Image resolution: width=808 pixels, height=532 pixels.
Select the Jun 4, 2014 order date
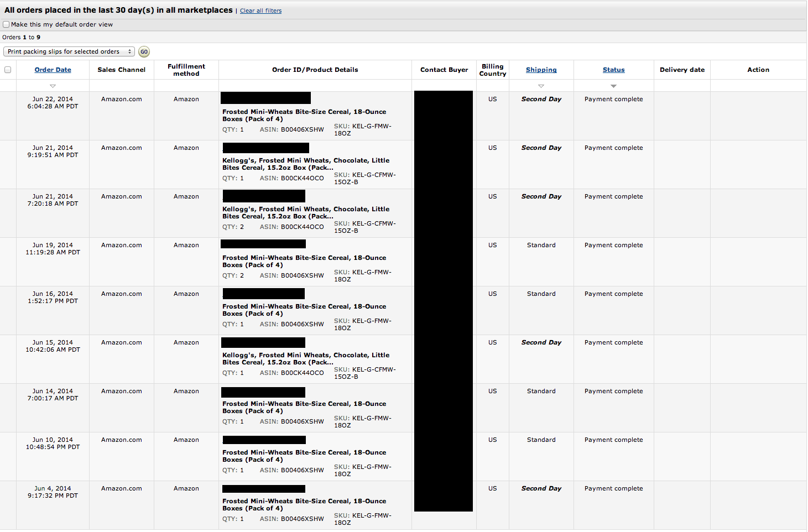[x=53, y=488]
